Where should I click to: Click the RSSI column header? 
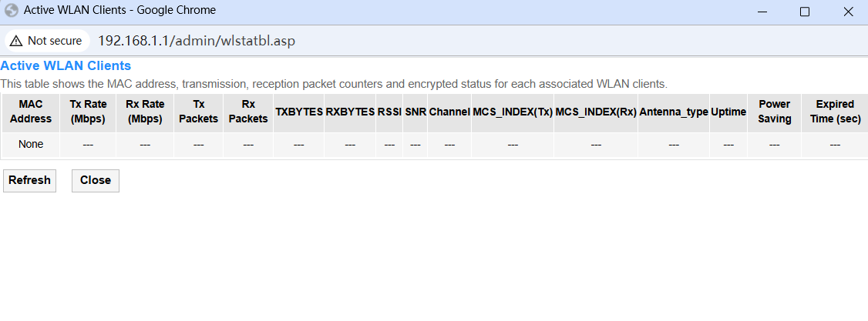click(x=389, y=112)
